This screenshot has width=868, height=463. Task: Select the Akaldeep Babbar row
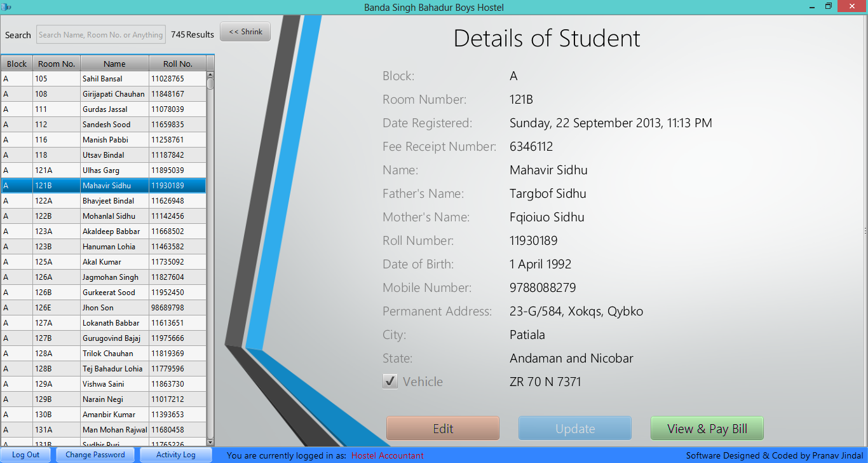coord(104,231)
